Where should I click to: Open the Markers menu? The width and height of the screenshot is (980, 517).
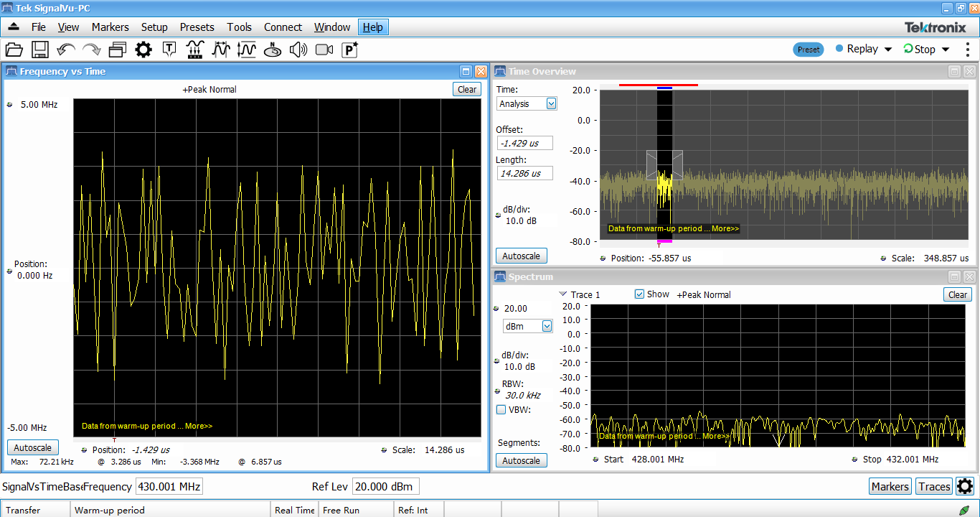[110, 27]
